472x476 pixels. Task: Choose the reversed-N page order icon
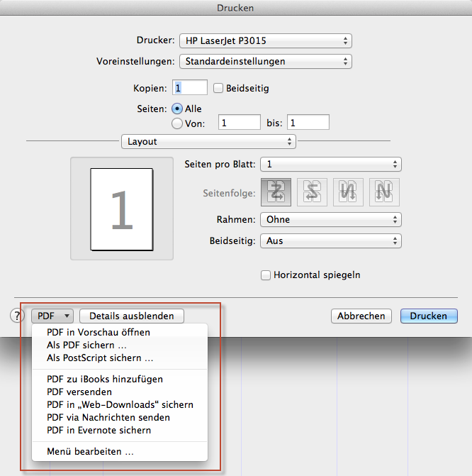click(348, 192)
